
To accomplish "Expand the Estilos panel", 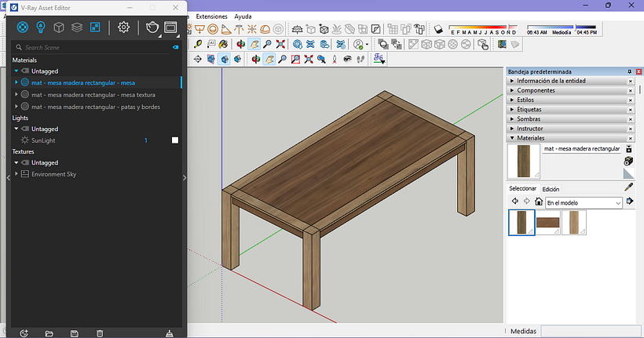I will [x=571, y=100].
